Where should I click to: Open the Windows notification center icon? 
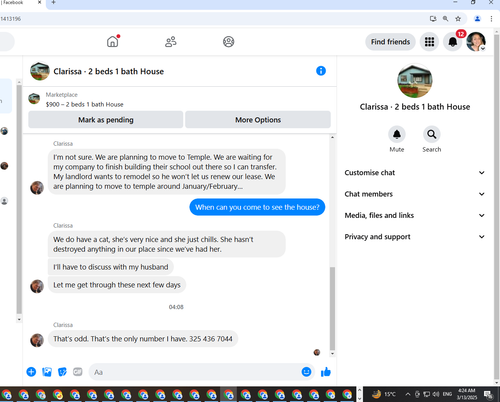488,395
